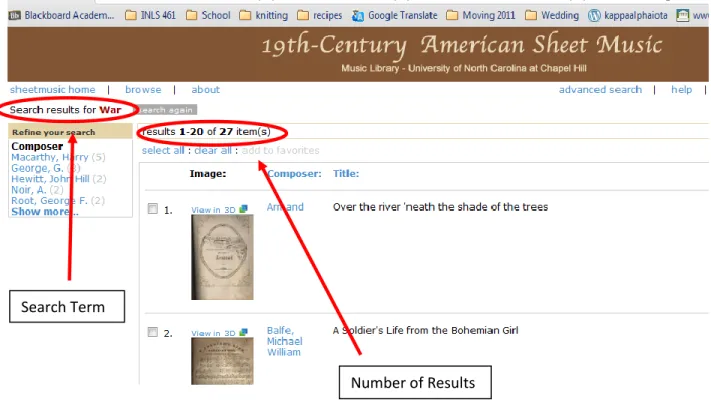The height and width of the screenshot is (408, 711).
Task: Click the 3D icon for result 1
Action: (x=243, y=209)
